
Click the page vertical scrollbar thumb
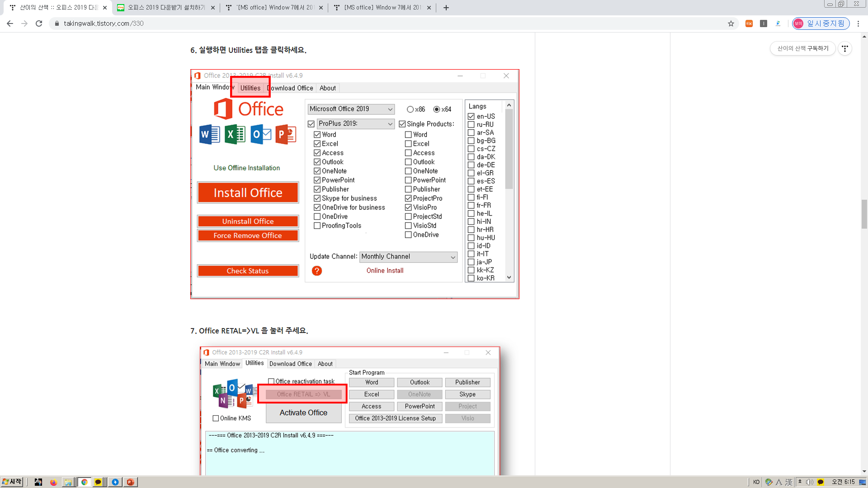864,214
